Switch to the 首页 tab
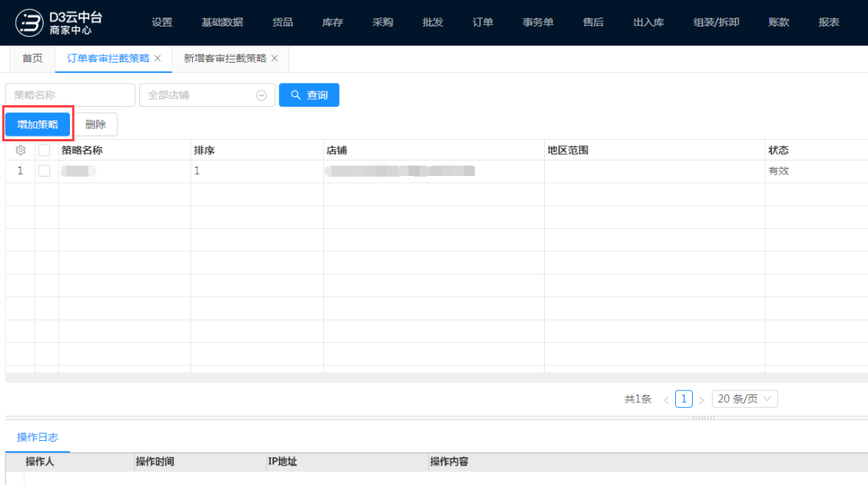This screenshot has width=868, height=485. click(32, 59)
